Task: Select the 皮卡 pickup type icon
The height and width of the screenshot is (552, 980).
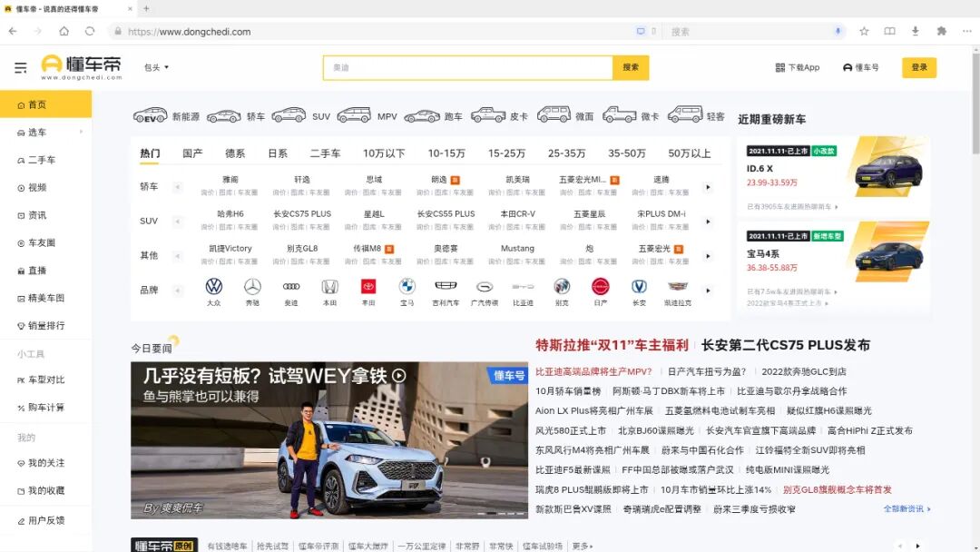Action: point(488,115)
